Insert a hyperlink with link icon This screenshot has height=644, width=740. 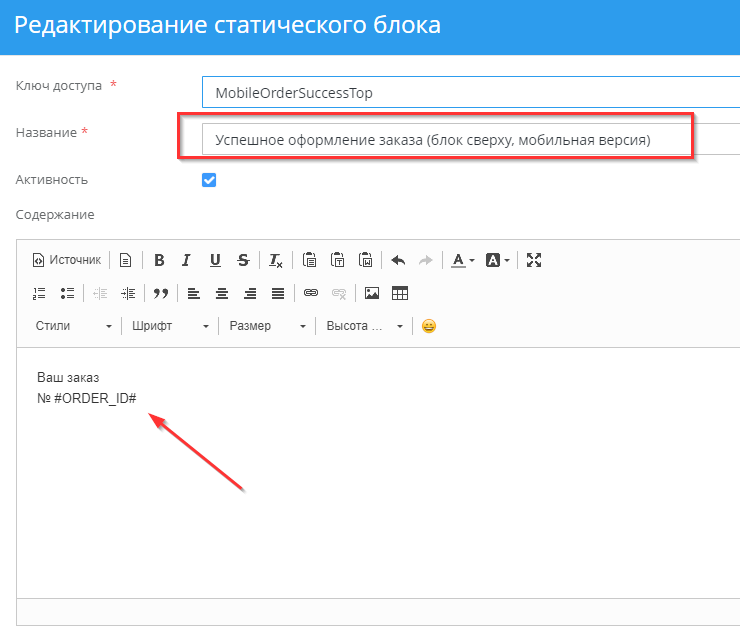311,293
